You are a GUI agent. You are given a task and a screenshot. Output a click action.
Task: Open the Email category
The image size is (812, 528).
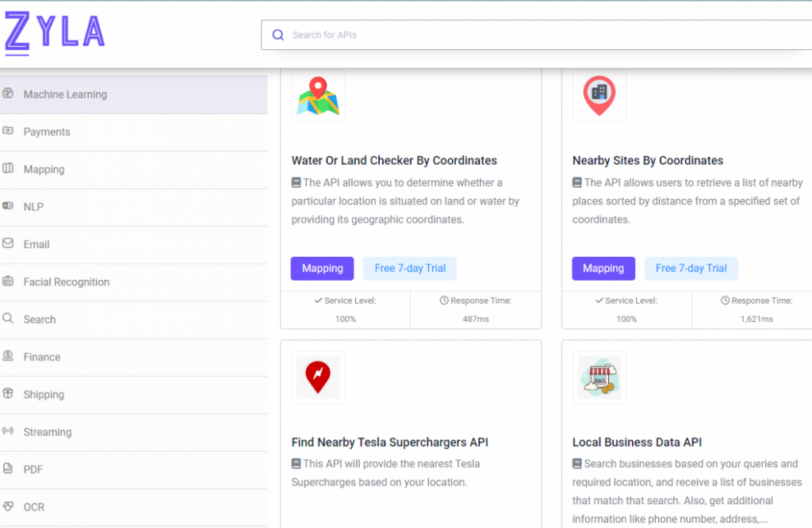133,244
